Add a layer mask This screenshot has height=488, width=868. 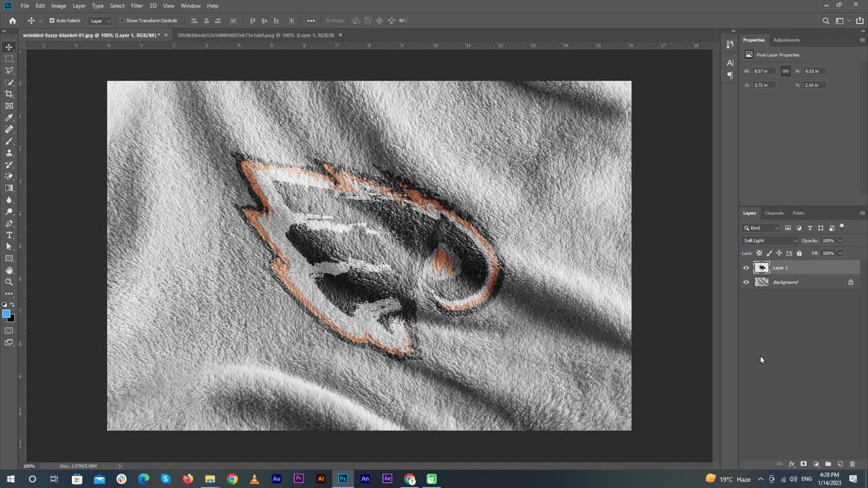click(x=804, y=464)
